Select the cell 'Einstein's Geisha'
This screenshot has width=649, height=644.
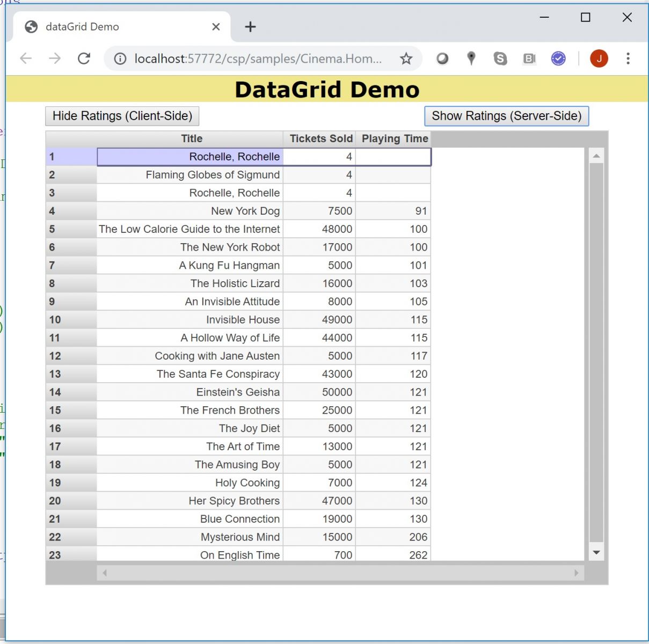coord(190,392)
